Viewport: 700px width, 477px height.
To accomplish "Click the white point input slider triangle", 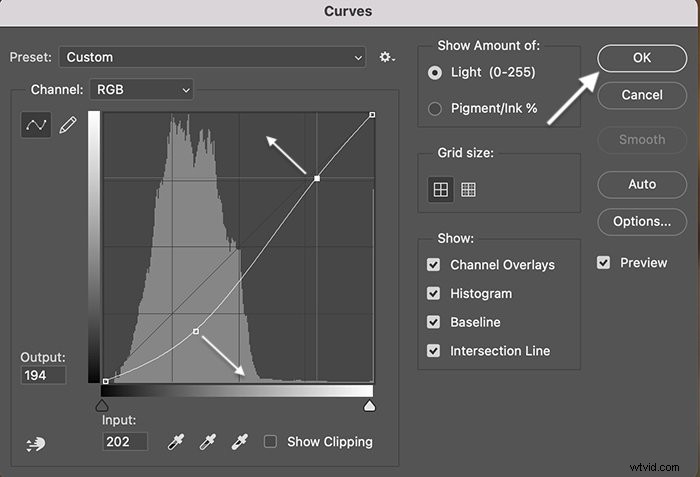I will [x=369, y=406].
